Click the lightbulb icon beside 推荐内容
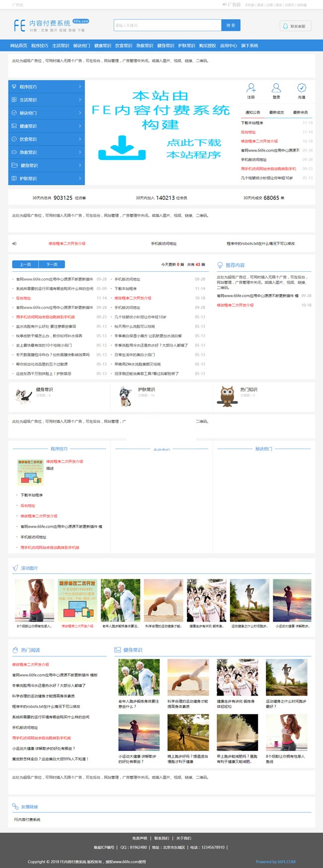 (x=220, y=265)
